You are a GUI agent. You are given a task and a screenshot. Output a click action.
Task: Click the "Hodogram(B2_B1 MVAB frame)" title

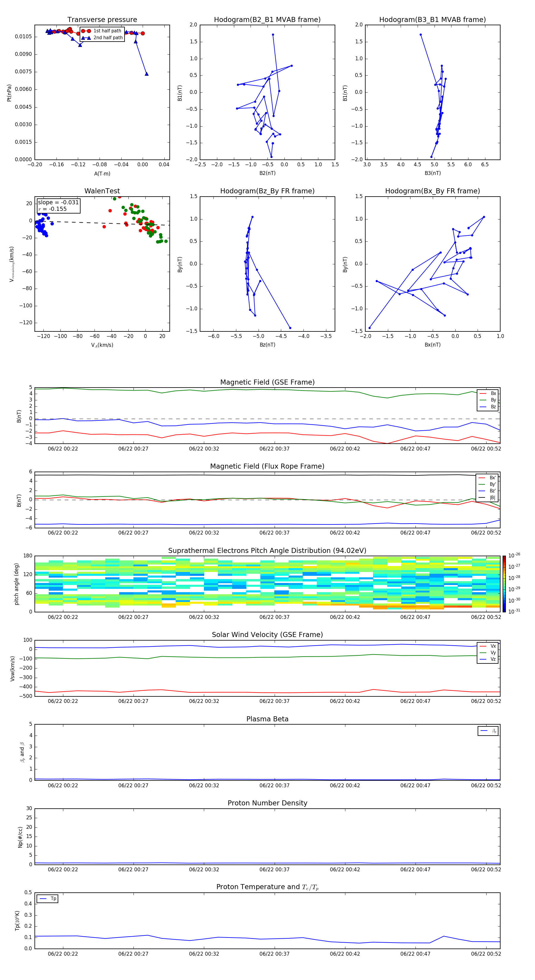pos(267,19)
